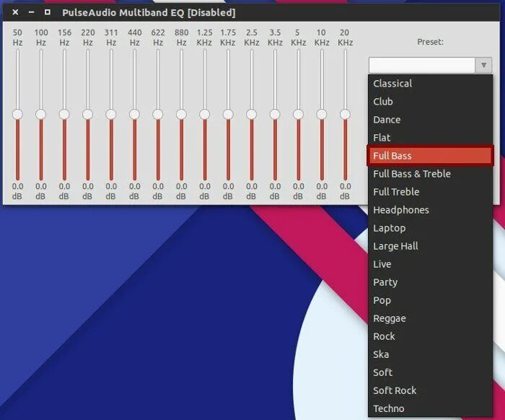Click the 10 KHz slider handle
The width and height of the screenshot is (505, 420).
322,114
